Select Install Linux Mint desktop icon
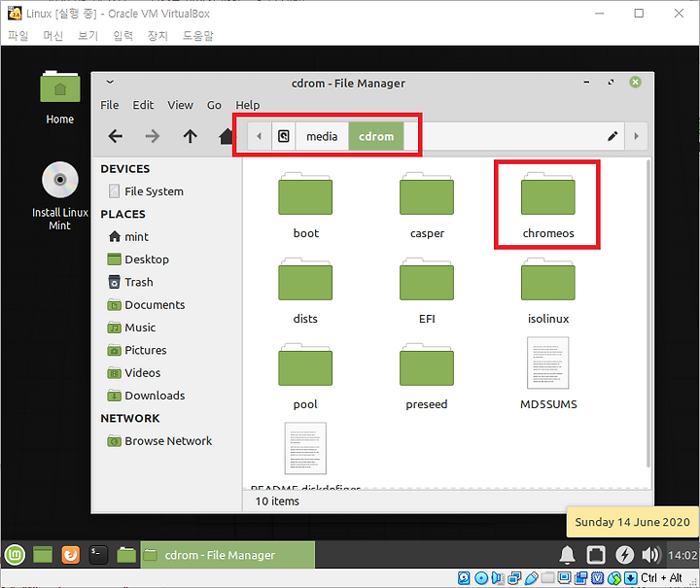 coord(60,196)
